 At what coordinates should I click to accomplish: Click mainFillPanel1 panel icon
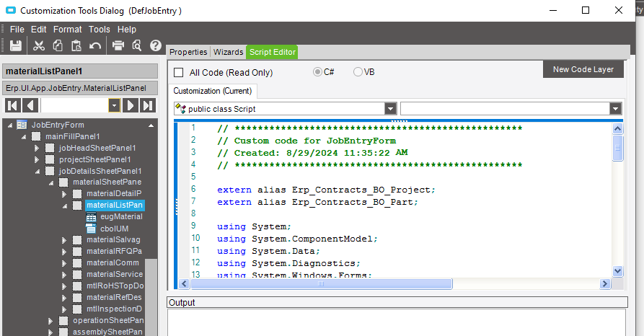click(x=36, y=136)
